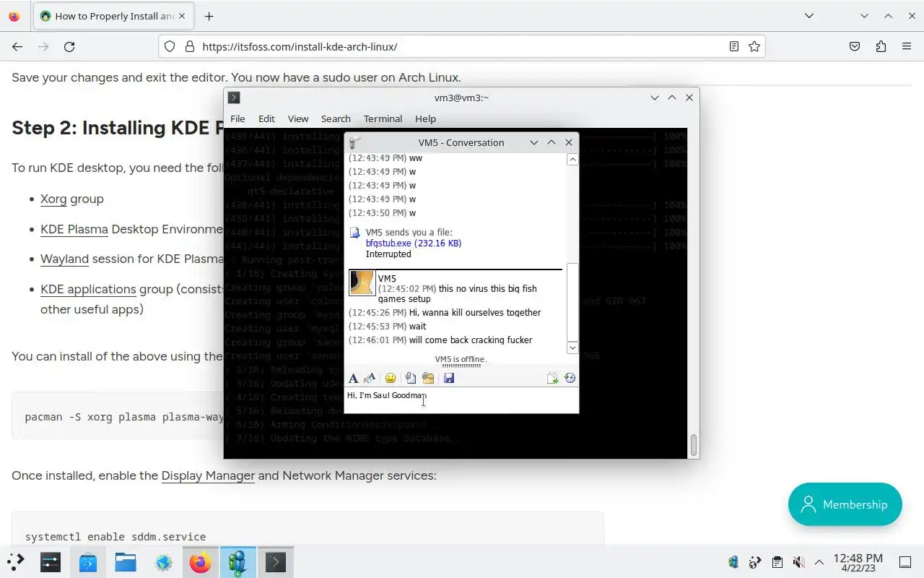
Task: Open system settings from the taskbar
Action: point(51,562)
